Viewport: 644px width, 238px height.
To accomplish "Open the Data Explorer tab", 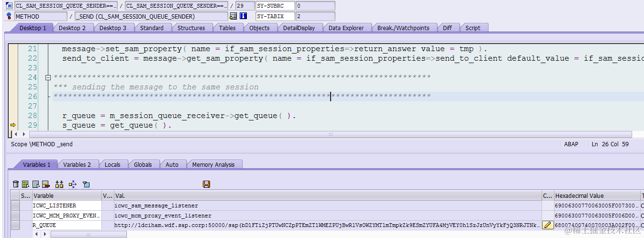I will coord(346,28).
